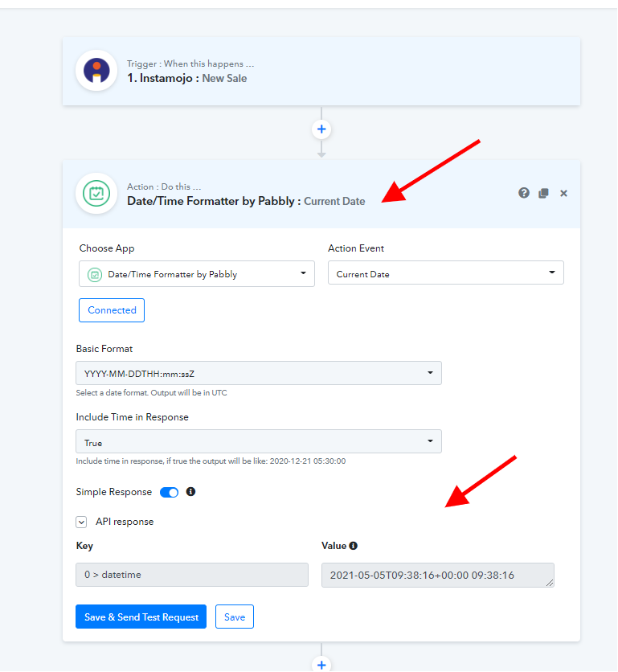Click the info icon beside Simple Response
The width and height of the screenshot is (618, 672).
(190, 492)
